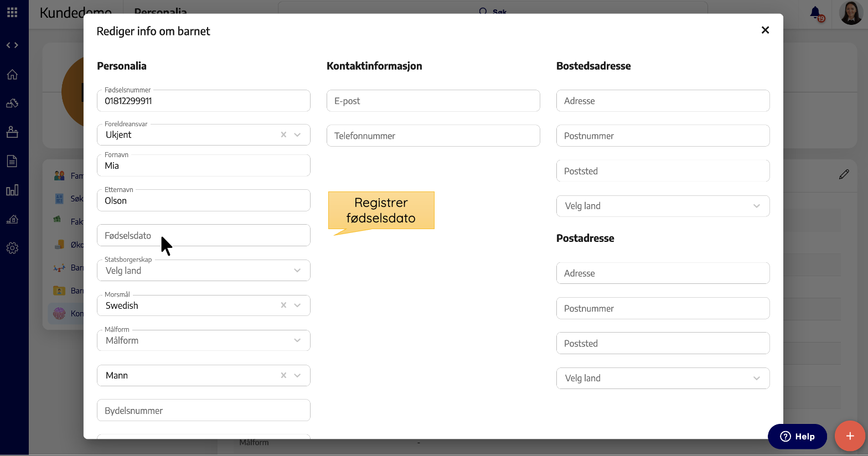Open Postadresse Velg land dropdown
The image size is (868, 456).
pyautogui.click(x=663, y=378)
